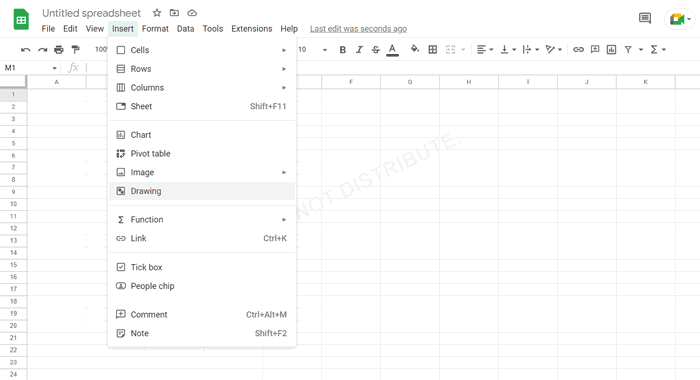Star the Untitled spreadsheet
Viewport: 700px width, 380px height.
[x=157, y=13]
